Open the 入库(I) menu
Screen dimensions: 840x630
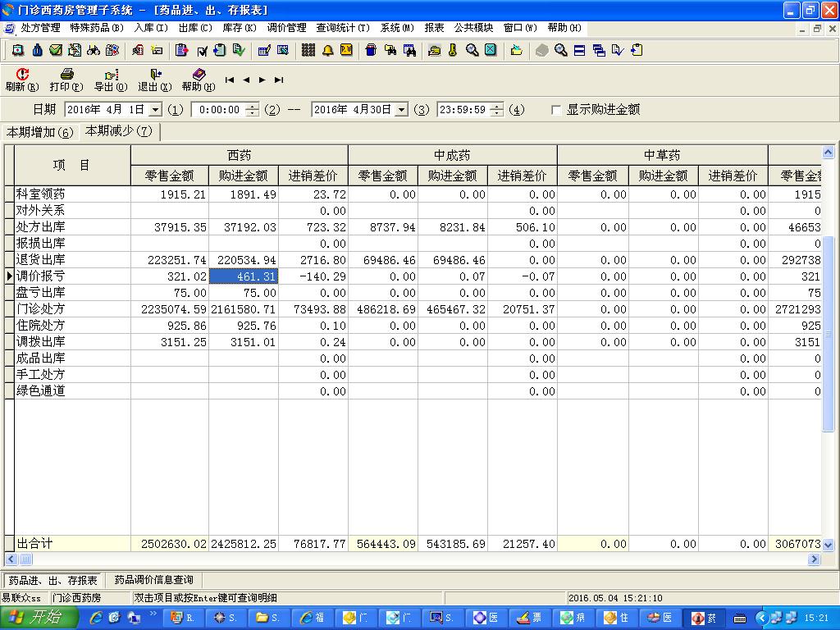[x=151, y=28]
